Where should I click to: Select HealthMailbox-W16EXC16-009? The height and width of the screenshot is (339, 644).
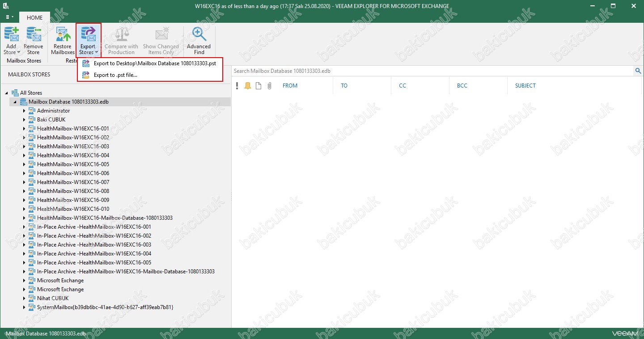pos(73,200)
